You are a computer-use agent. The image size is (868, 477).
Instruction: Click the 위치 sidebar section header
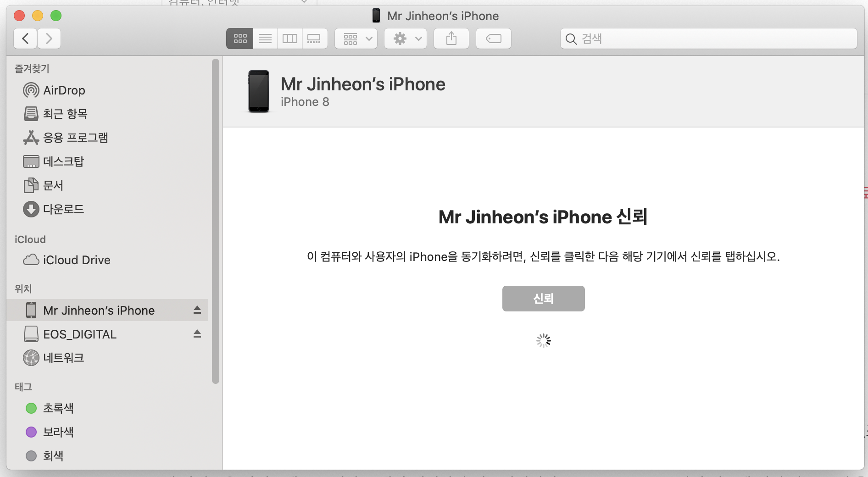(23, 289)
